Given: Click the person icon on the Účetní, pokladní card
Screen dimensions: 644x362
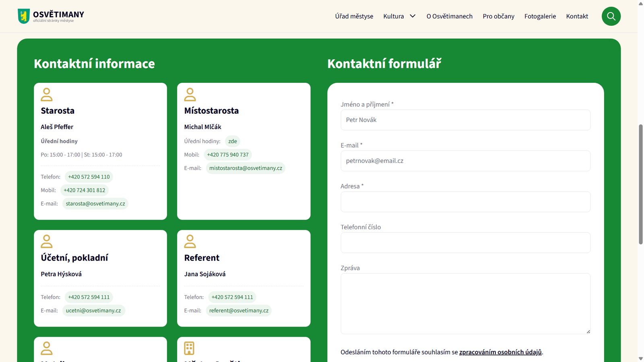Looking at the screenshot, I should pyautogui.click(x=47, y=241).
